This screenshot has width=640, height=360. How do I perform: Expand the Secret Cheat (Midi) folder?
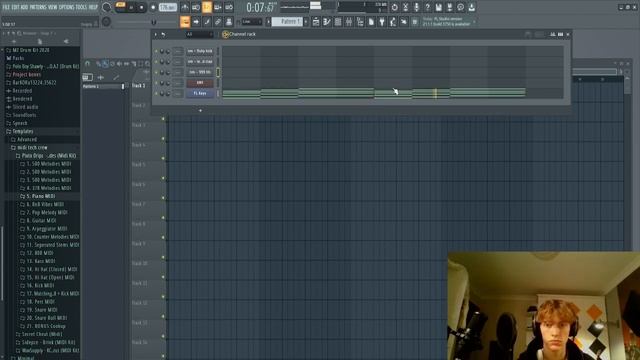[x=42, y=334]
